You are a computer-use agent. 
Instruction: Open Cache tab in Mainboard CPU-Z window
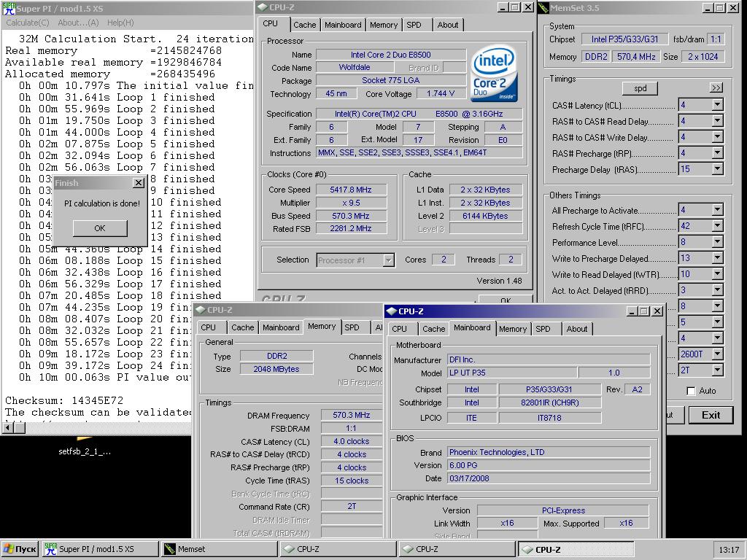pyautogui.click(x=433, y=329)
